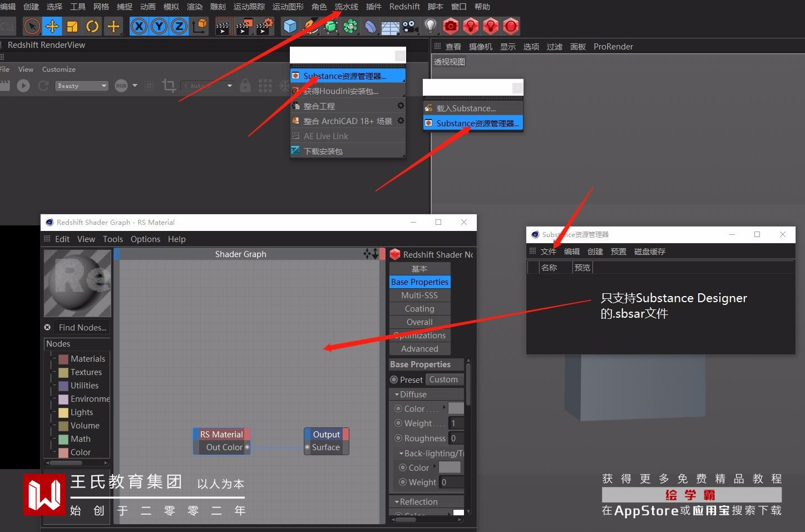Image resolution: width=805 pixels, height=532 pixels.
Task: Collapse the Diffuse section
Action: click(397, 395)
